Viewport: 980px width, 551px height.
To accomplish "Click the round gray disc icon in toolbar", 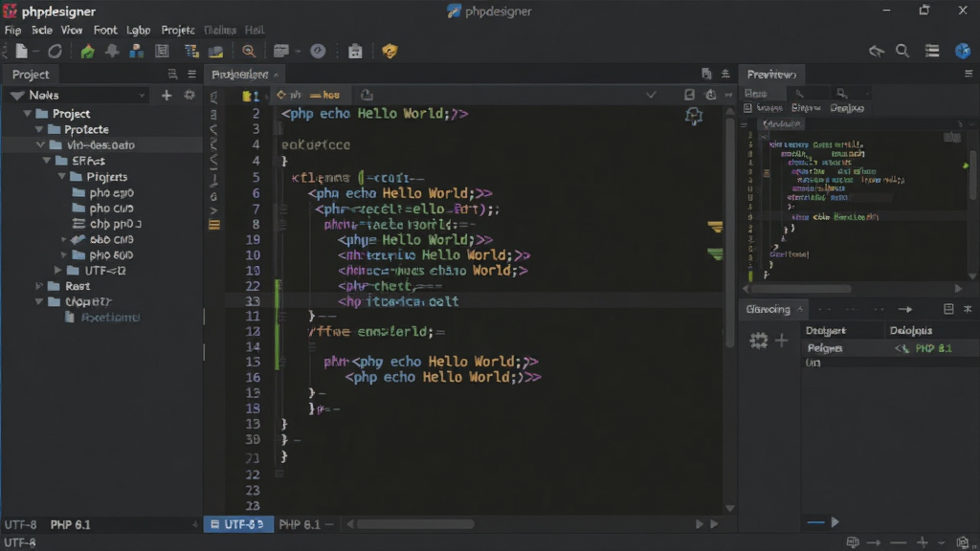I will tap(318, 52).
